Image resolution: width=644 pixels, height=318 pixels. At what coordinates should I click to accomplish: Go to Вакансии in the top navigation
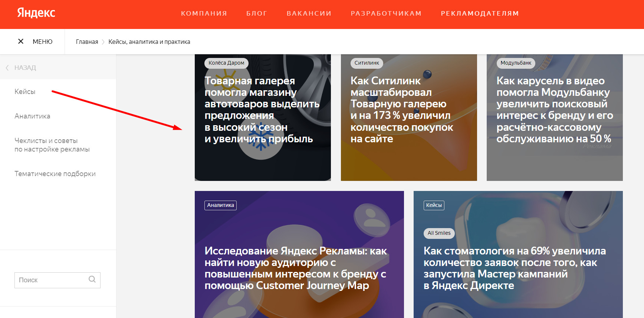click(309, 13)
